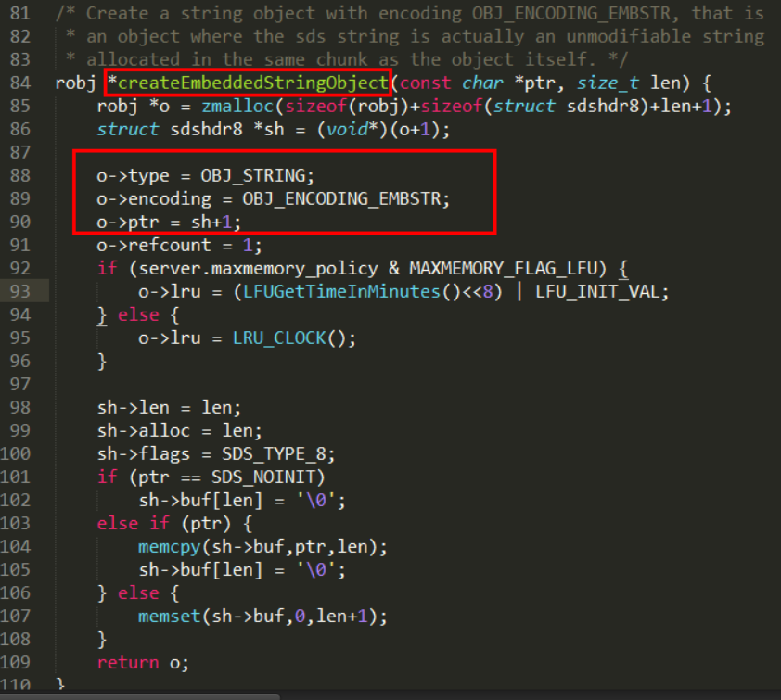
Task: Click the memset call on line 107
Action: click(170, 617)
